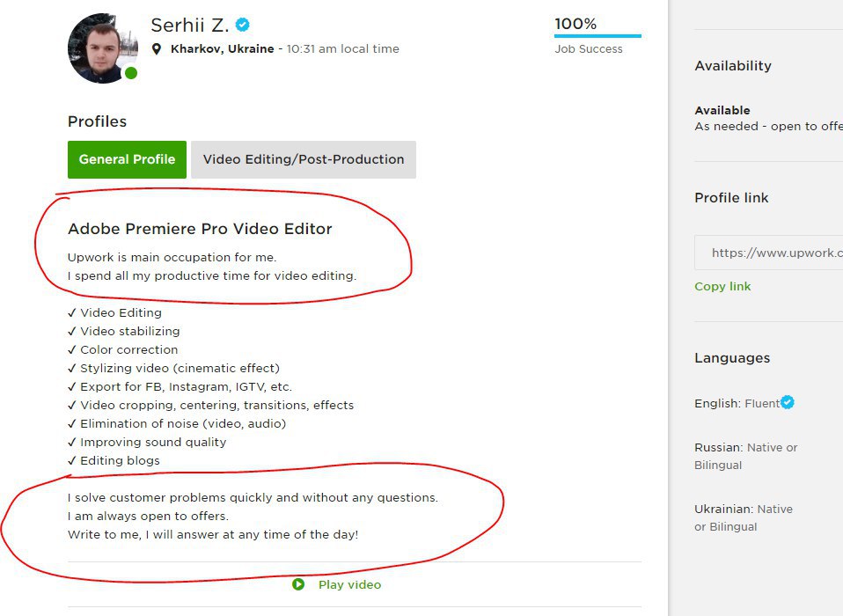843x616 pixels.
Task: Click the 100% Job Success progress bar
Action: coord(597,36)
